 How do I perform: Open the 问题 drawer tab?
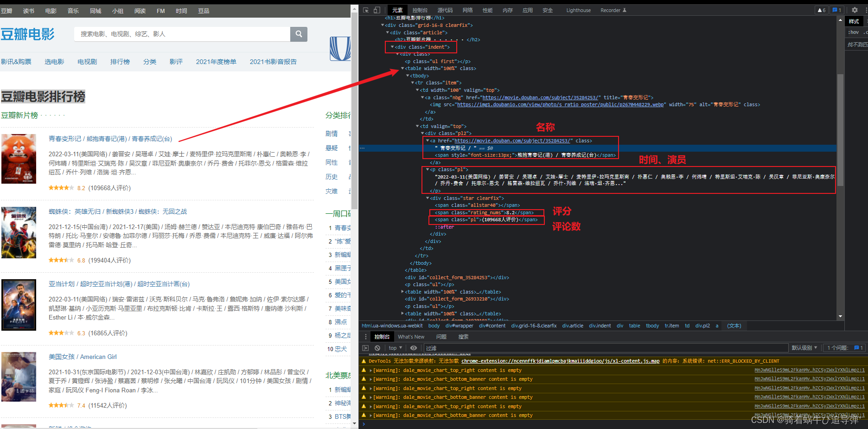(x=441, y=337)
